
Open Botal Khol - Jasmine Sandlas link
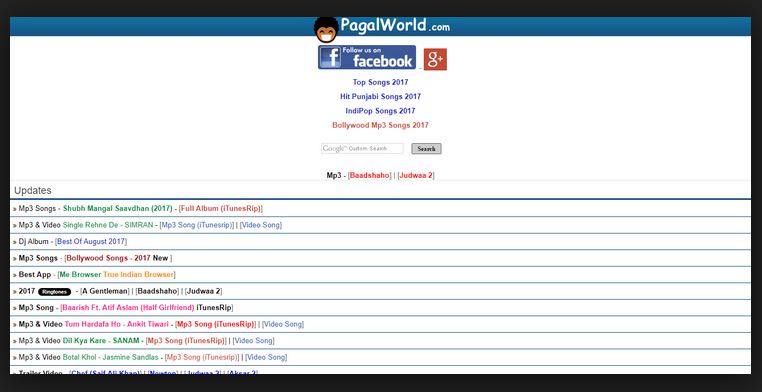tap(110, 357)
